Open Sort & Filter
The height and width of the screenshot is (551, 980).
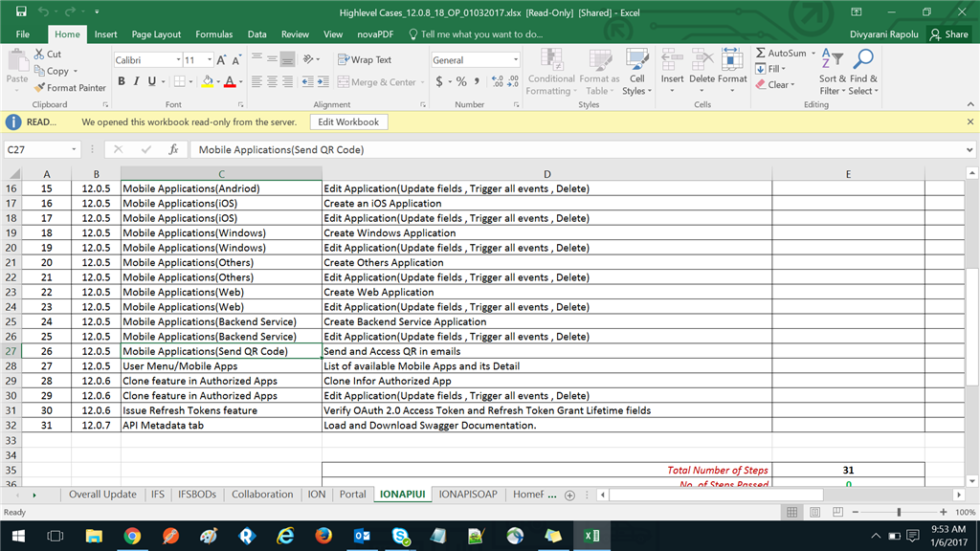833,72
